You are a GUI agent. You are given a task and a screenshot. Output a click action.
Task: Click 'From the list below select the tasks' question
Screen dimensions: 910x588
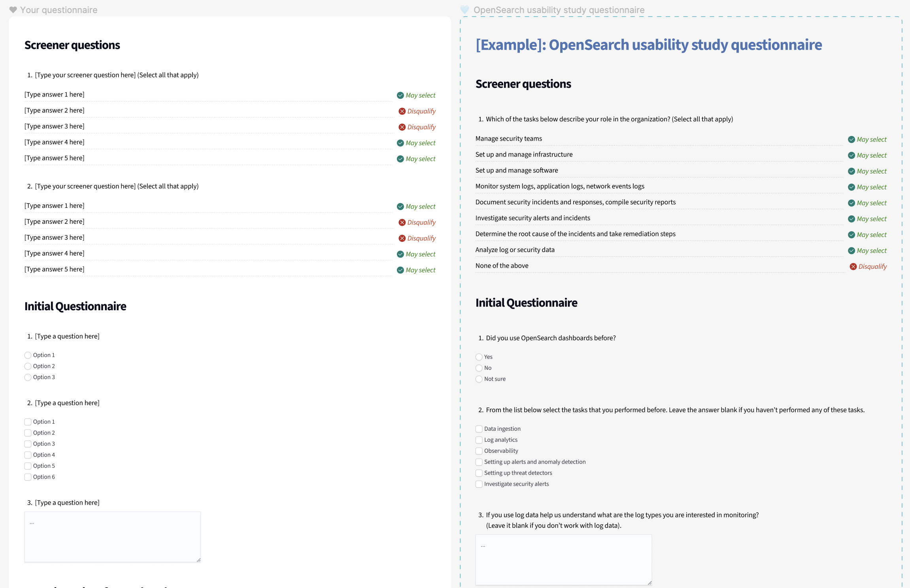(675, 410)
